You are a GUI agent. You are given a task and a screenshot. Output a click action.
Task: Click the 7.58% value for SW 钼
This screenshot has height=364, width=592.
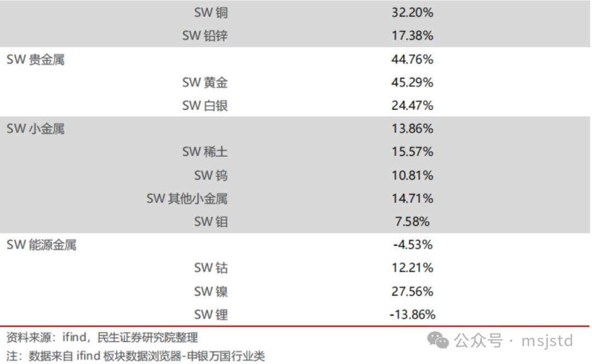coord(412,221)
